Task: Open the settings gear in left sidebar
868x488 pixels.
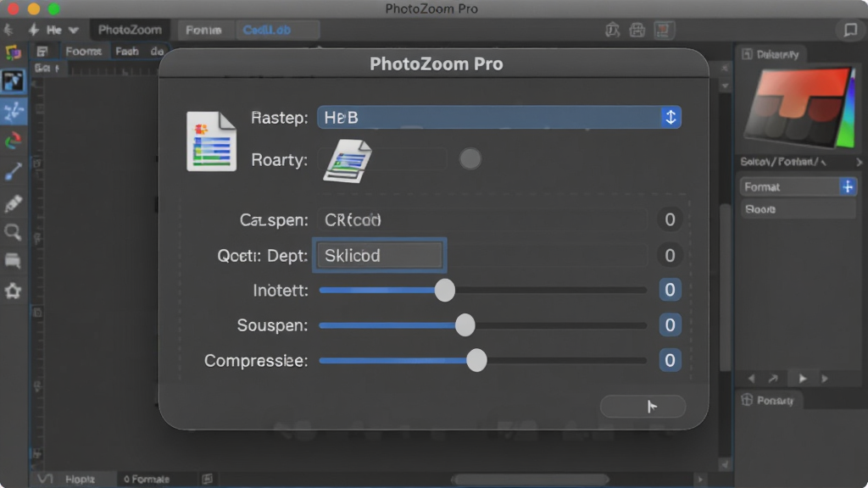Action: 14,291
